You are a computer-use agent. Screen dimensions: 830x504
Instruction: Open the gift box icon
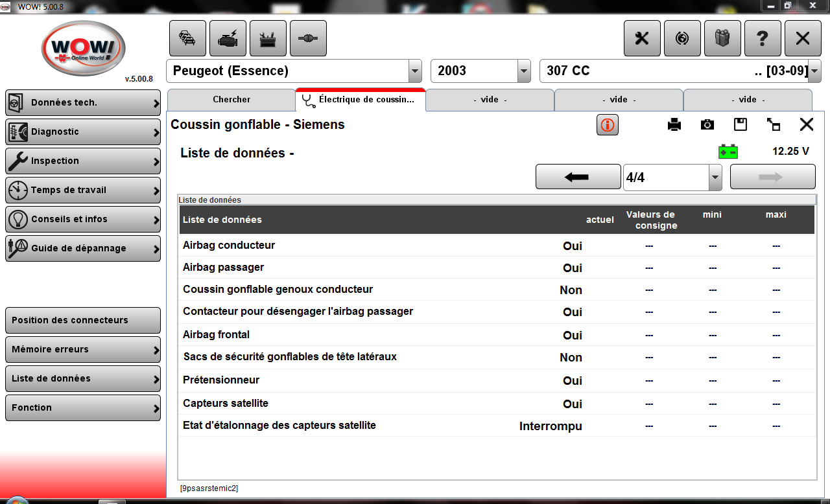[x=722, y=38]
